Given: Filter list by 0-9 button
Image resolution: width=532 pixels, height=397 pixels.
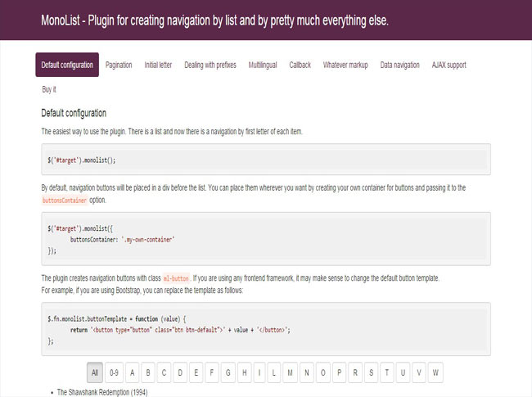Looking at the screenshot, I should click(114, 372).
